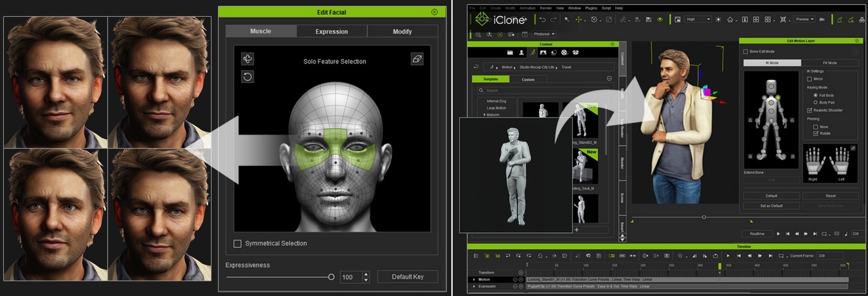The width and height of the screenshot is (868, 296).
Task: Toggle the Bone Edit Mode checkbox
Action: pos(746,51)
